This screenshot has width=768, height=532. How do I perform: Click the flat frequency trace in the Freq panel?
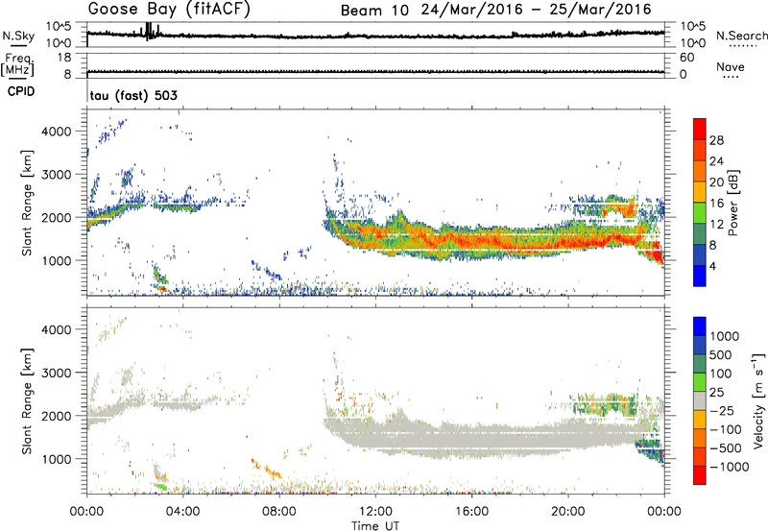[x=375, y=72]
